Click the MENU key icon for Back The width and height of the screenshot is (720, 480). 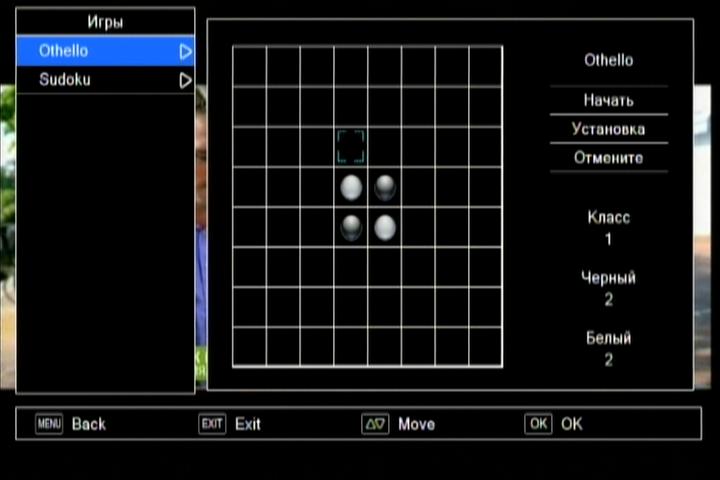[49, 424]
